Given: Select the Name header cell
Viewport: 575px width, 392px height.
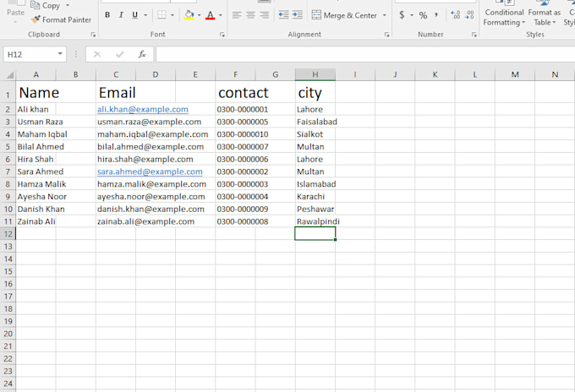Looking at the screenshot, I should pos(36,92).
